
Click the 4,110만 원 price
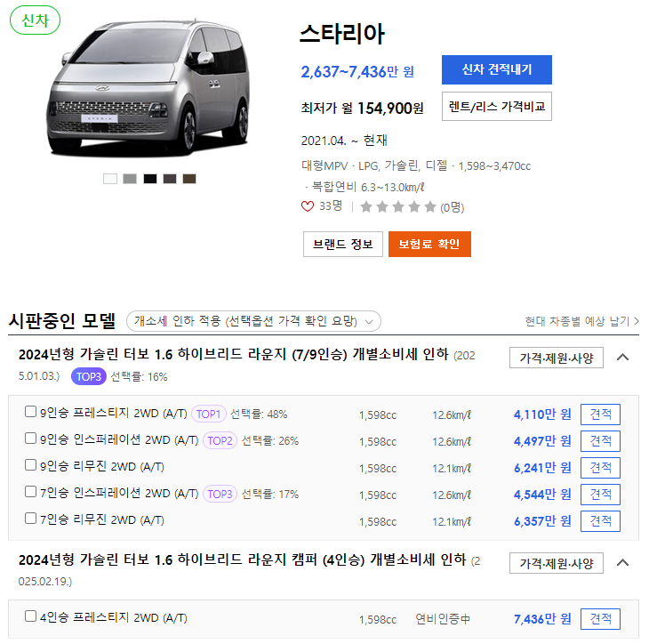click(542, 415)
